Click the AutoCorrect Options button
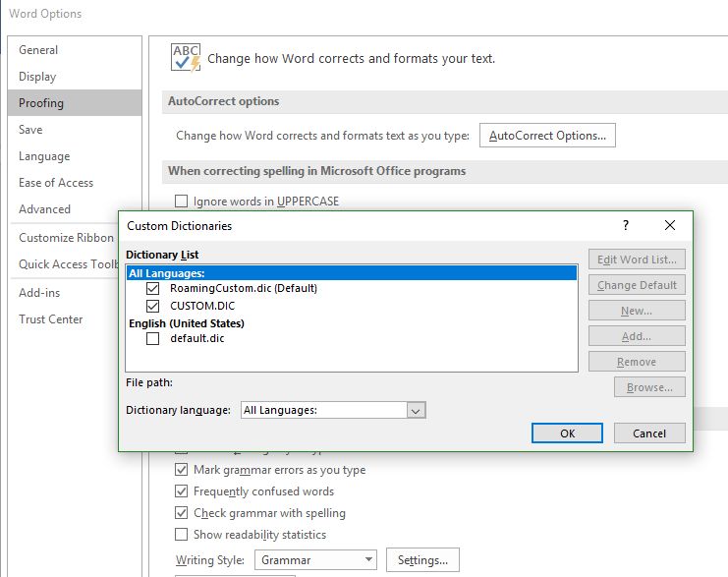This screenshot has height=577, width=728. pyautogui.click(x=547, y=136)
